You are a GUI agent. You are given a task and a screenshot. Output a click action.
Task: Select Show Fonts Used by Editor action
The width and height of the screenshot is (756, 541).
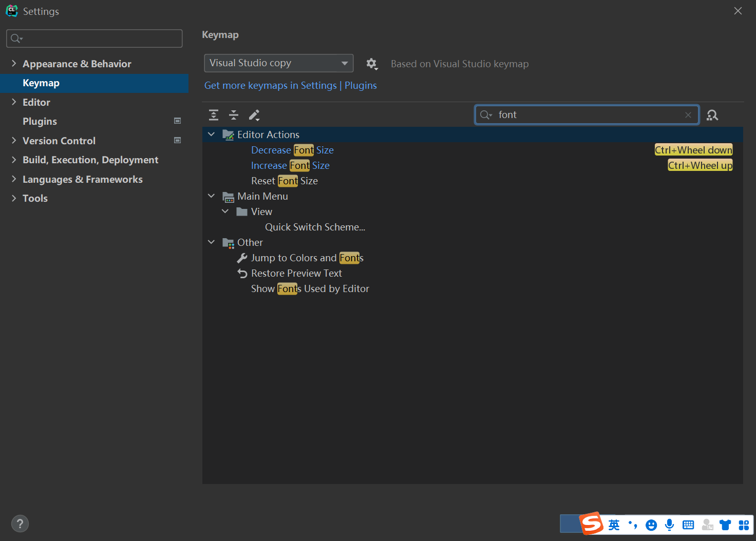[310, 288]
